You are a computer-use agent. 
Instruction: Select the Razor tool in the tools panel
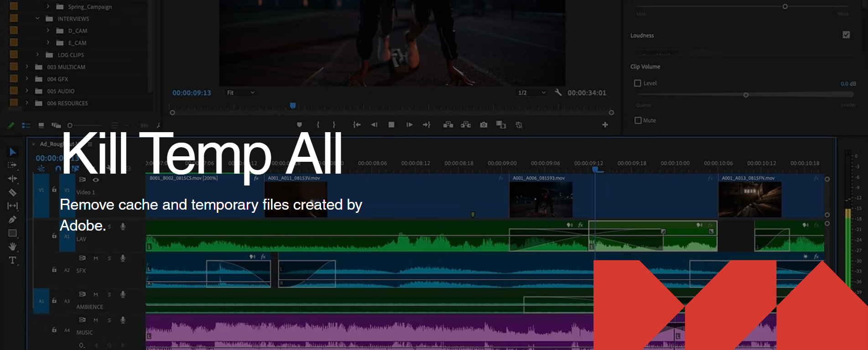coord(13,192)
